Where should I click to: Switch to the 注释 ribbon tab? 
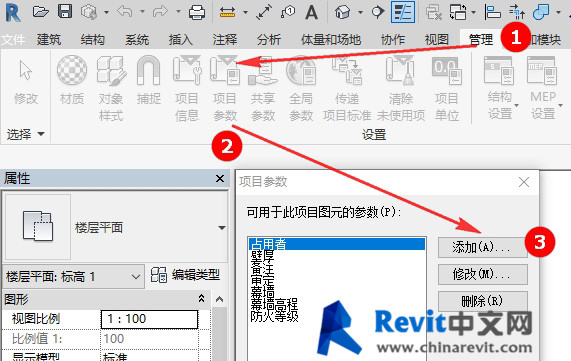coord(225,39)
